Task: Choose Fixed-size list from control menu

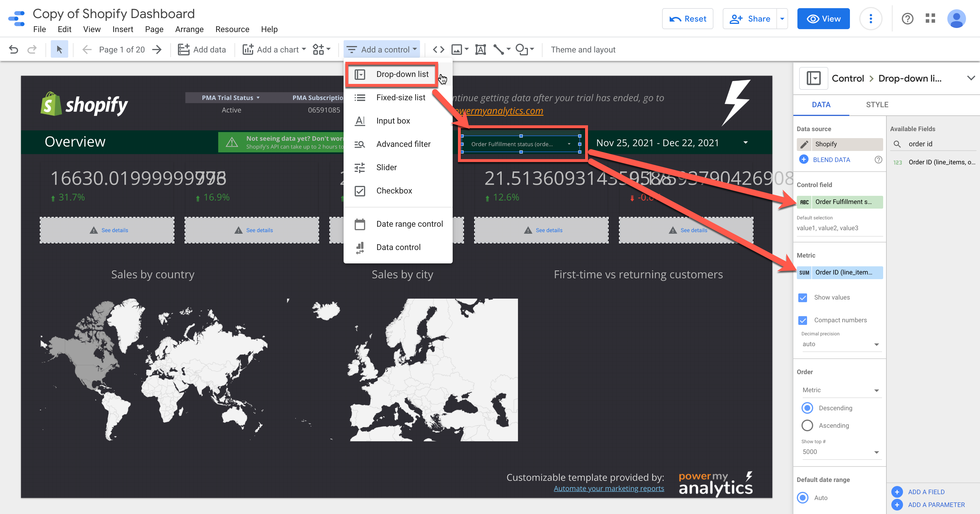Action: point(400,98)
